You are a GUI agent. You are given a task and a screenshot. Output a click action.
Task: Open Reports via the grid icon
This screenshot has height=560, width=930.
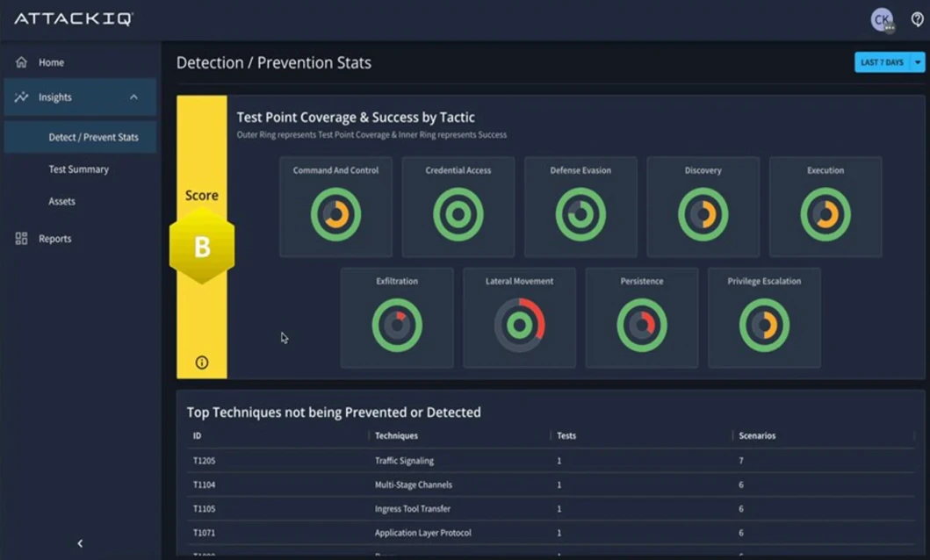[x=21, y=238]
